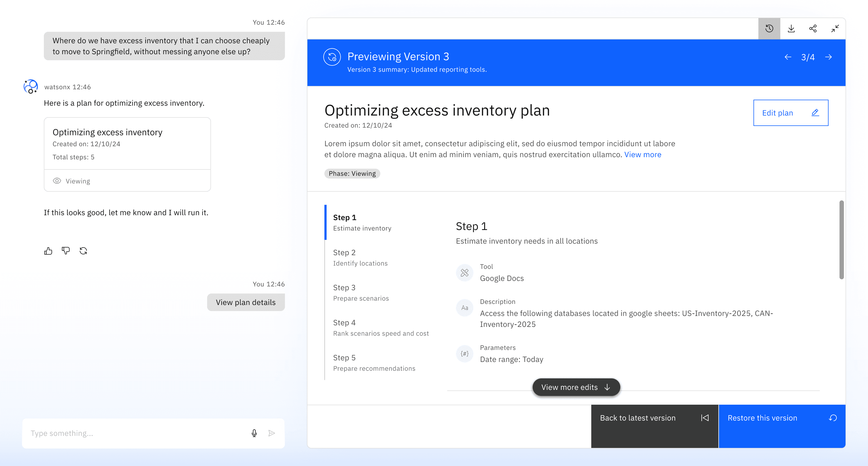Image resolution: width=868 pixels, height=466 pixels.
Task: Click the download icon in panel toolbar
Action: (791, 29)
